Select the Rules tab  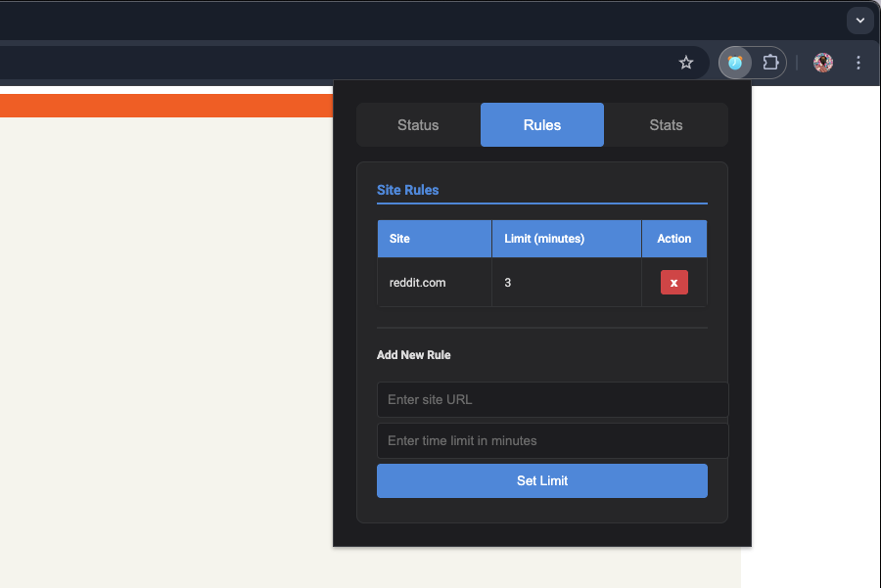coord(542,125)
